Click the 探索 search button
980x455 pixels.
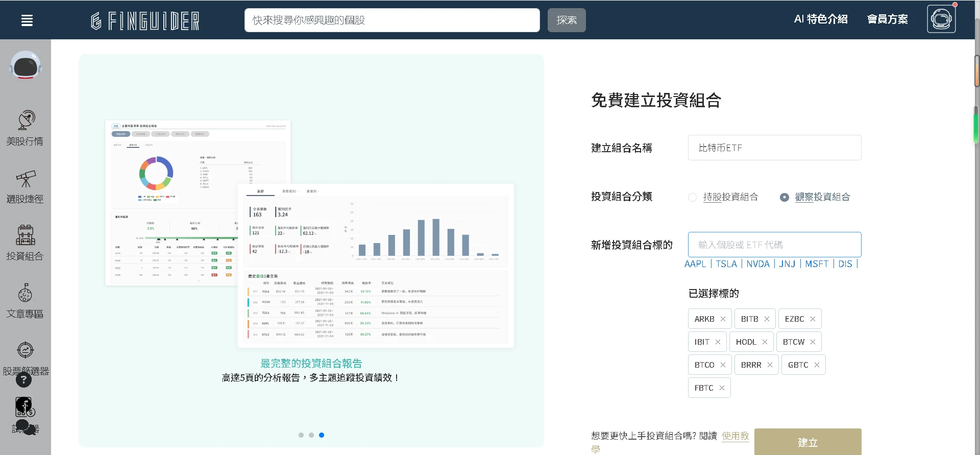(x=567, y=20)
